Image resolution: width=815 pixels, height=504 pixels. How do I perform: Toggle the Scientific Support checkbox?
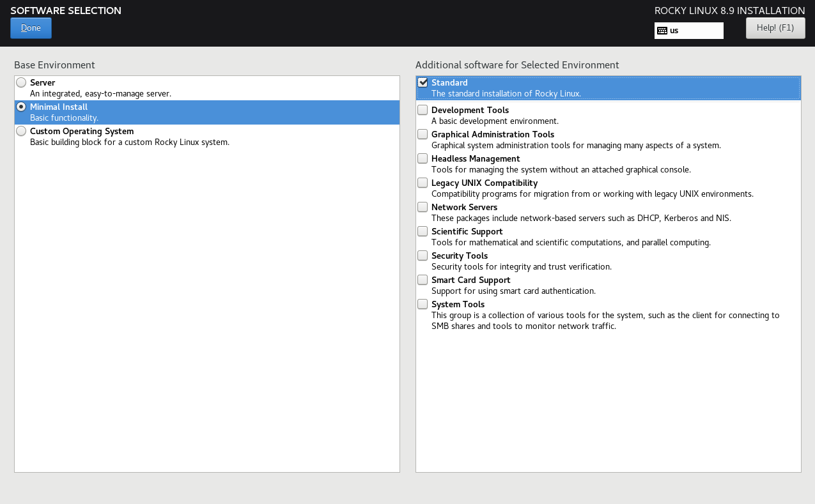423,231
